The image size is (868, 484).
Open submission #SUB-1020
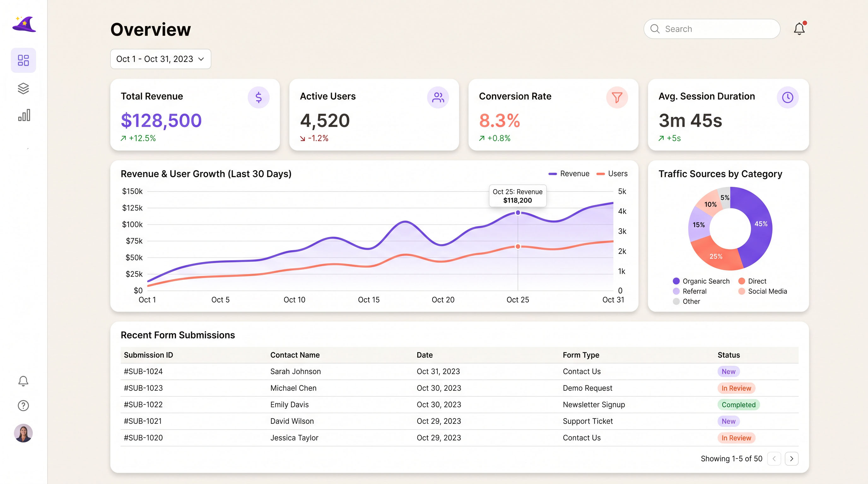143,438
